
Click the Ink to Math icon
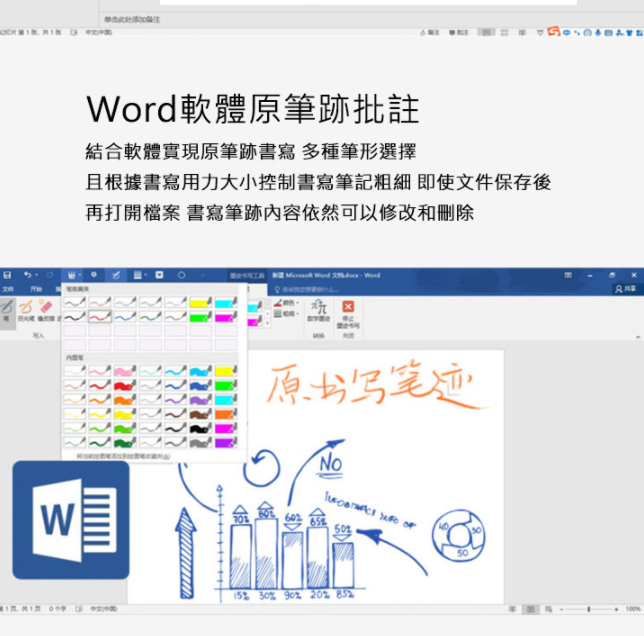tap(318, 311)
